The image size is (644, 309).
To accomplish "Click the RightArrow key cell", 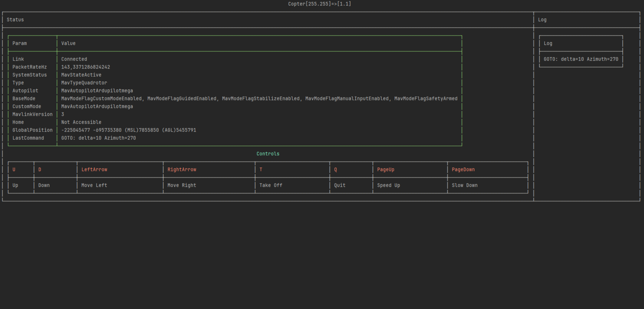I will point(209,170).
